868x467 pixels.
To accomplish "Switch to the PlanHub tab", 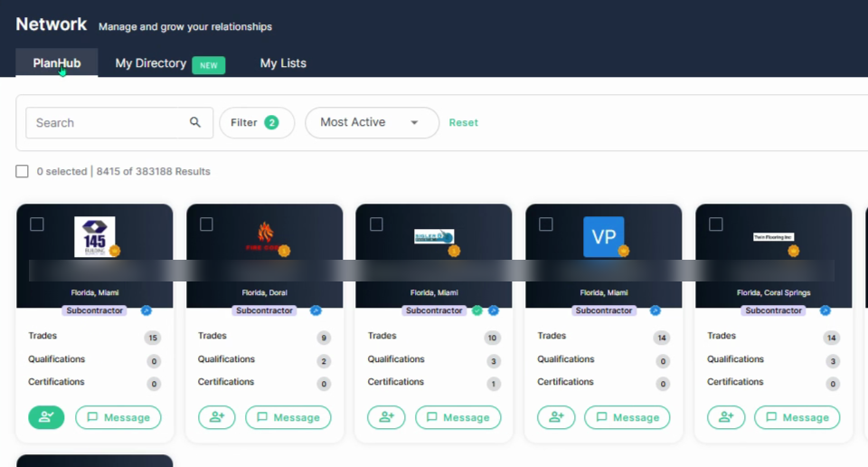I will coord(57,63).
